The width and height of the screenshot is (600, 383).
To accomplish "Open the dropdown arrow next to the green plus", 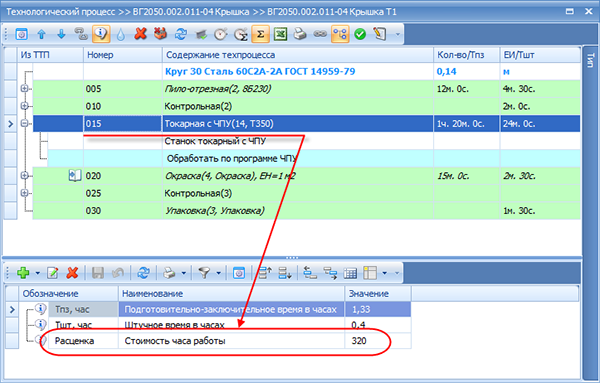I will point(38,273).
